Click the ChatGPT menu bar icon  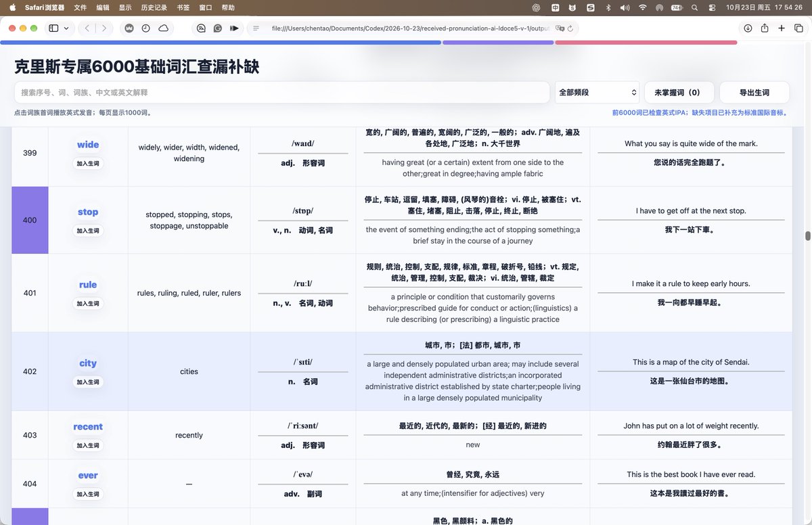point(537,7)
